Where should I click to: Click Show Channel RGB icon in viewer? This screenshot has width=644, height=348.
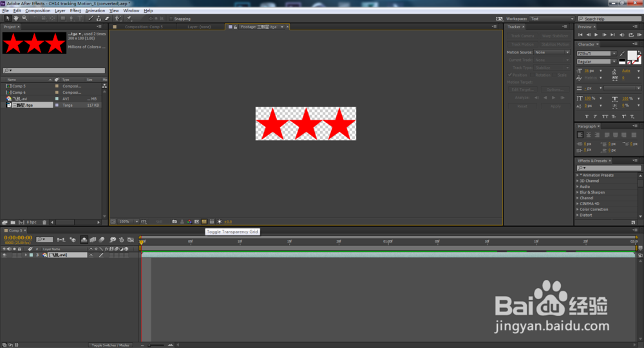coord(189,222)
